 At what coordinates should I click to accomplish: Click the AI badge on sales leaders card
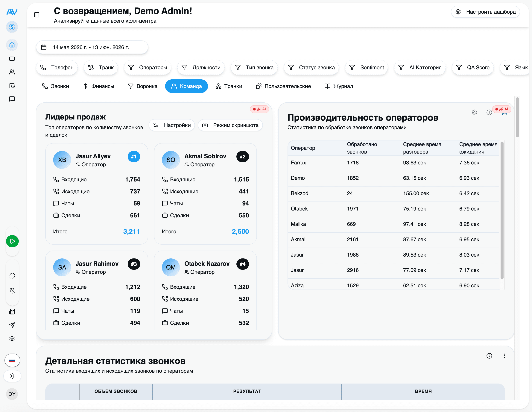[x=259, y=109]
